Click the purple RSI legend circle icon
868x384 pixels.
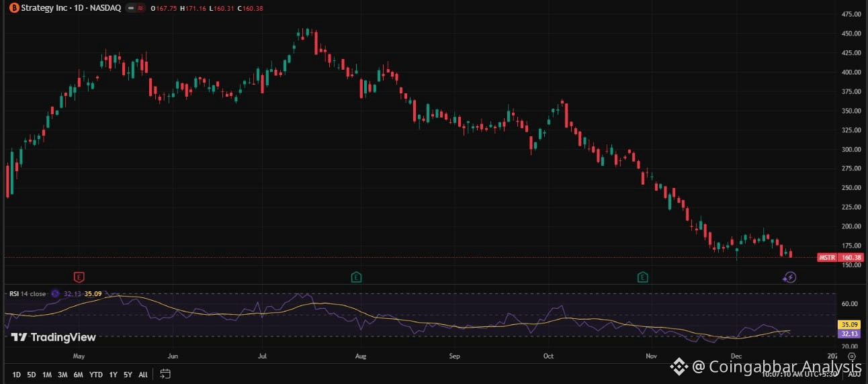(x=56, y=293)
